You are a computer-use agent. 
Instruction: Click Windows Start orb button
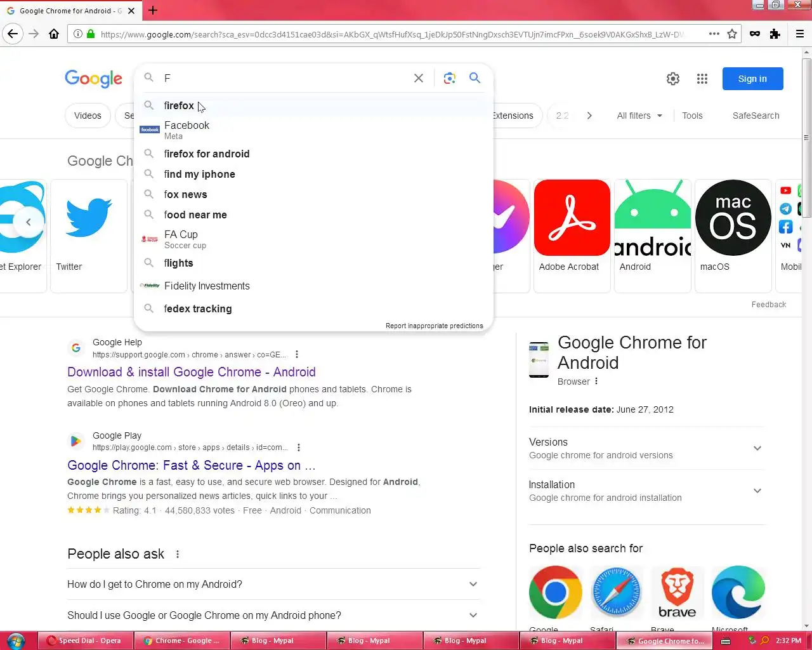point(16,640)
